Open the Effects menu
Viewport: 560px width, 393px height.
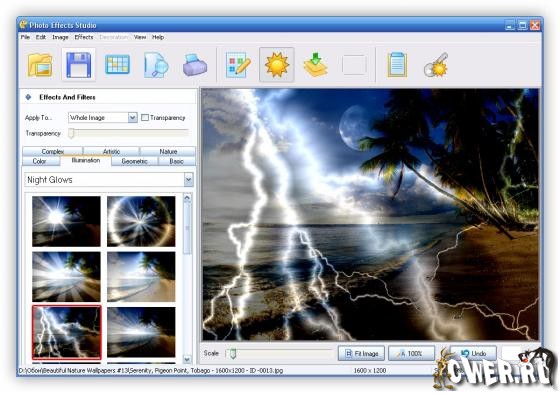pos(84,37)
